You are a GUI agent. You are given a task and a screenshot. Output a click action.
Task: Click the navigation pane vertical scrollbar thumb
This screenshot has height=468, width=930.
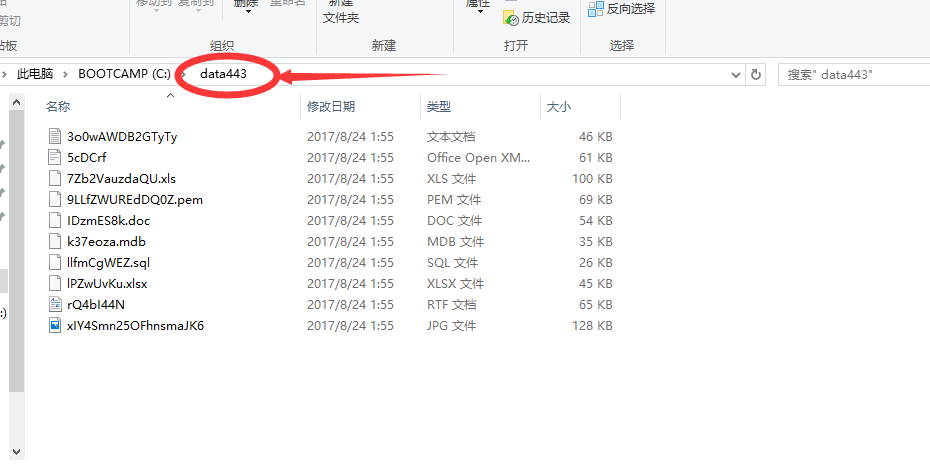[x=16, y=250]
